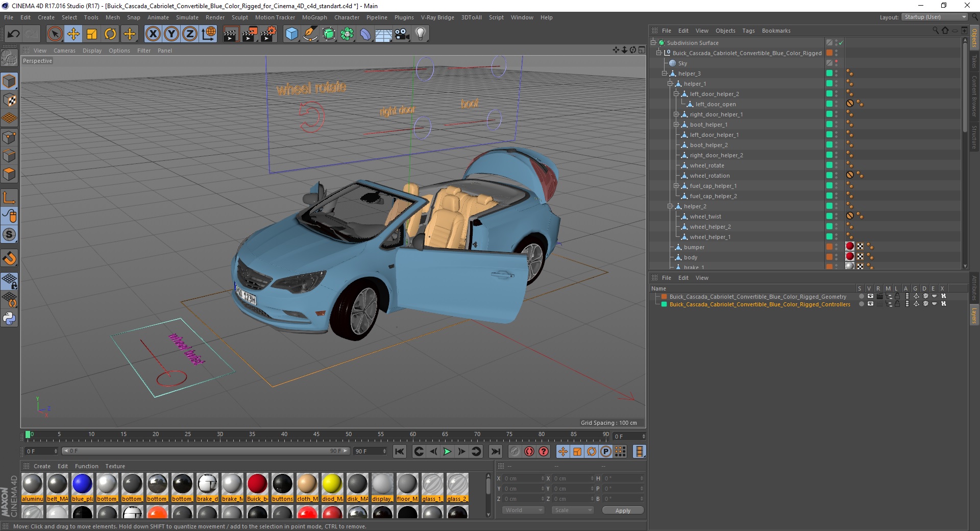Open the World coordinate dropdown

[x=523, y=510]
